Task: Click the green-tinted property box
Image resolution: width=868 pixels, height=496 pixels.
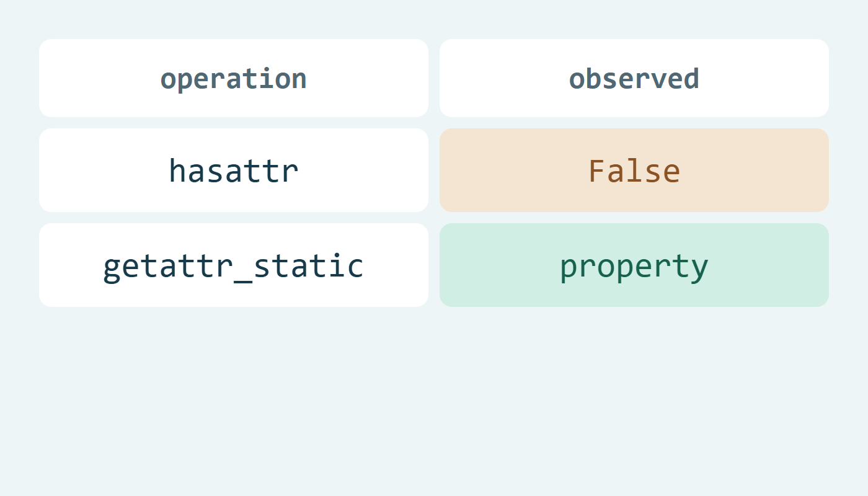Action: pyautogui.click(x=634, y=265)
